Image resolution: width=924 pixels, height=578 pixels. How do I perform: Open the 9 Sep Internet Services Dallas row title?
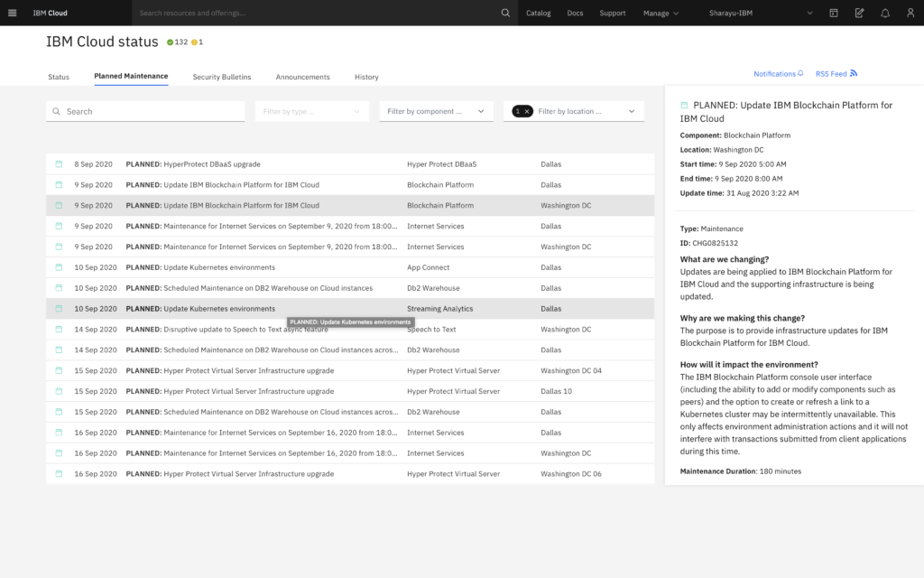coord(262,226)
